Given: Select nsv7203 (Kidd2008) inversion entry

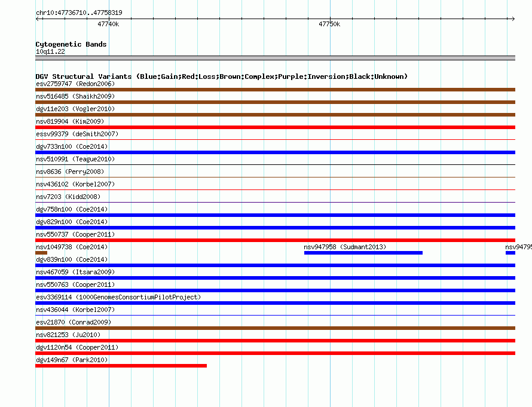Looking at the screenshot, I should (68, 197).
